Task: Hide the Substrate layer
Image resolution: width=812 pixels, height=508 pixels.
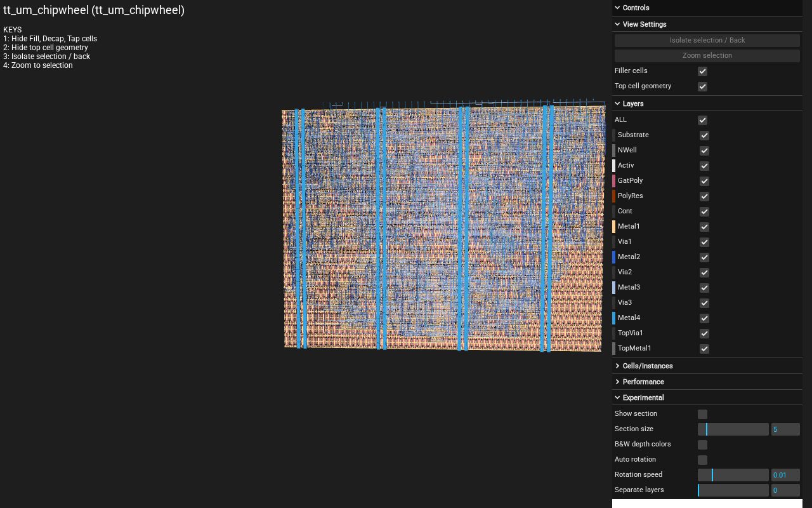Action: click(704, 135)
